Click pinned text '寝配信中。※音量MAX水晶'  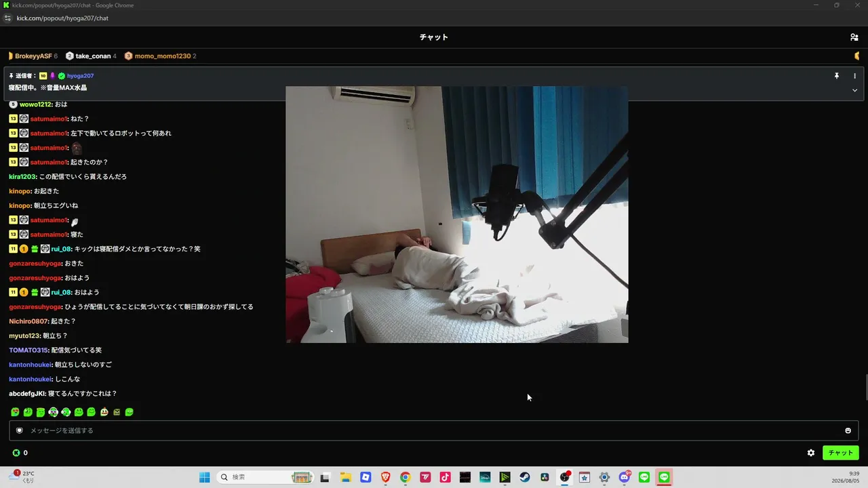(x=47, y=88)
